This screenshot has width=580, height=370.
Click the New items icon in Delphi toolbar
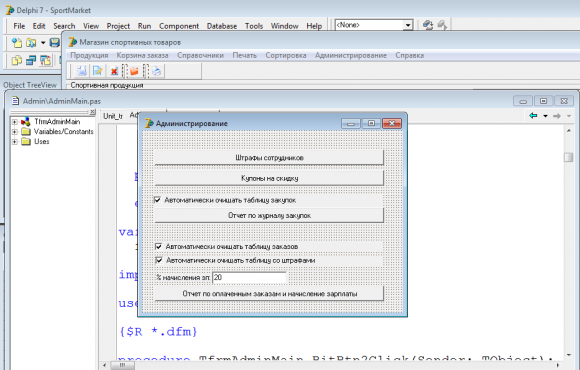pyautogui.click(x=17, y=43)
